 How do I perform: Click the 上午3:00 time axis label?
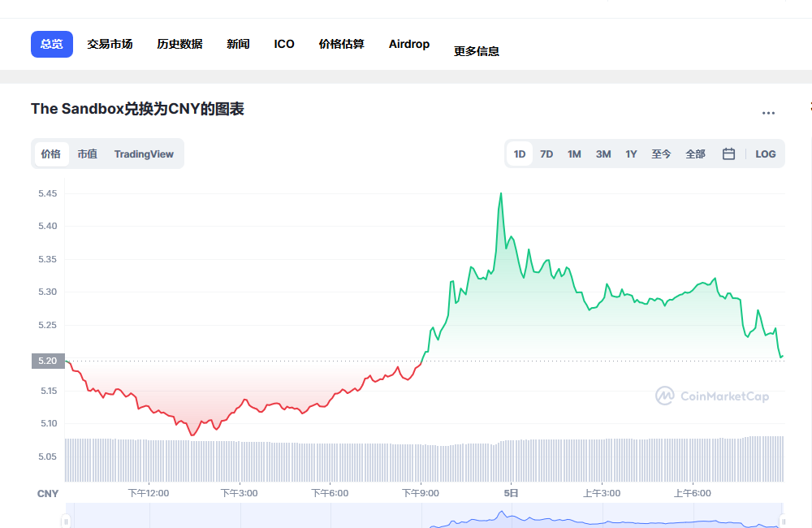(602, 493)
